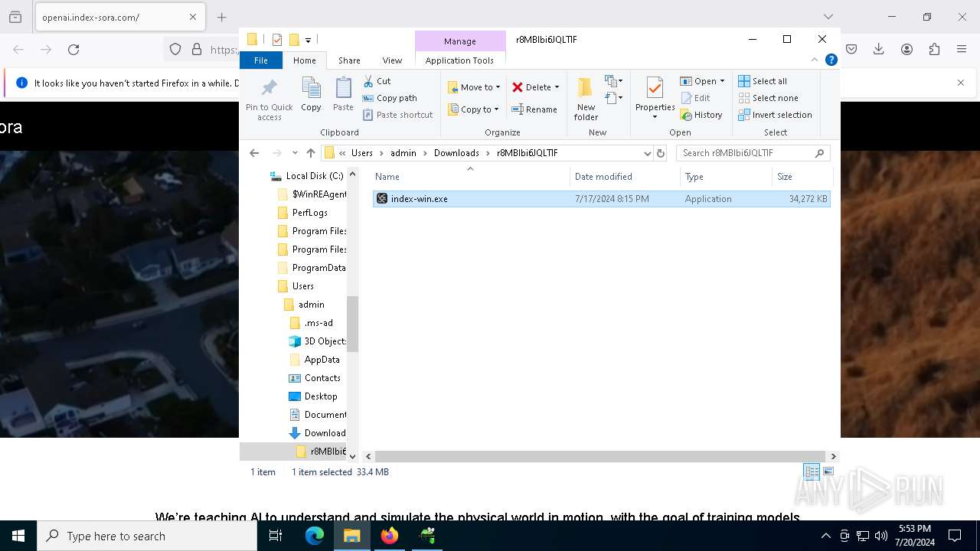980x551 pixels.
Task: Rename the selected file
Action: 534,109
